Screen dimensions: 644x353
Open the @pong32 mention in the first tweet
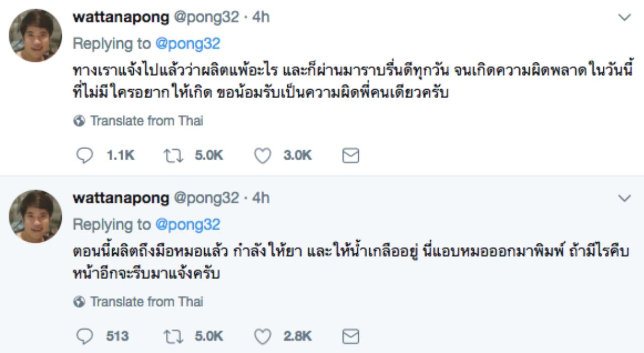click(188, 44)
